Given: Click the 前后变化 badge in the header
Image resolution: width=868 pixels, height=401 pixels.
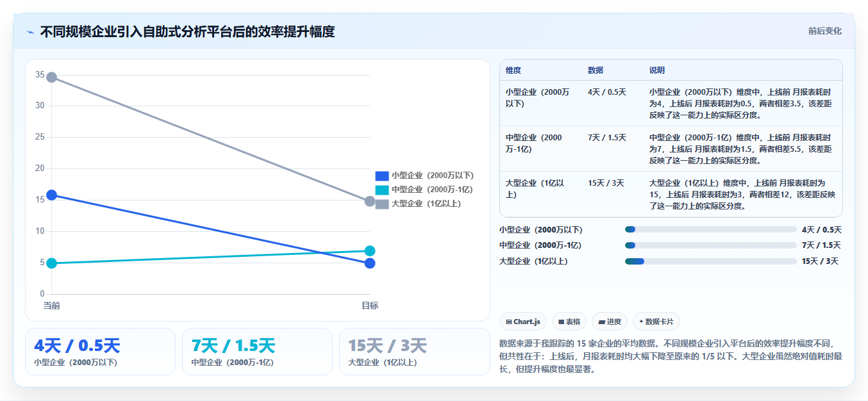Looking at the screenshot, I should point(824,31).
